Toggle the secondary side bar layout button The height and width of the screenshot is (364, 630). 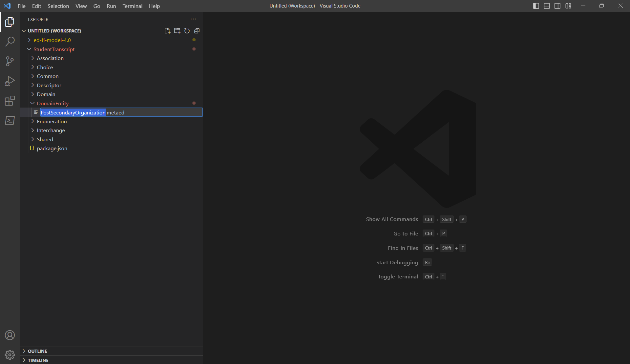[x=557, y=6]
